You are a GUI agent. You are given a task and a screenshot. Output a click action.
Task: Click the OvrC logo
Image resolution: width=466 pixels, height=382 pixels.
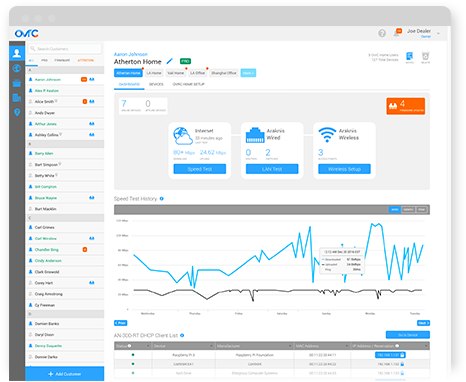27,33
